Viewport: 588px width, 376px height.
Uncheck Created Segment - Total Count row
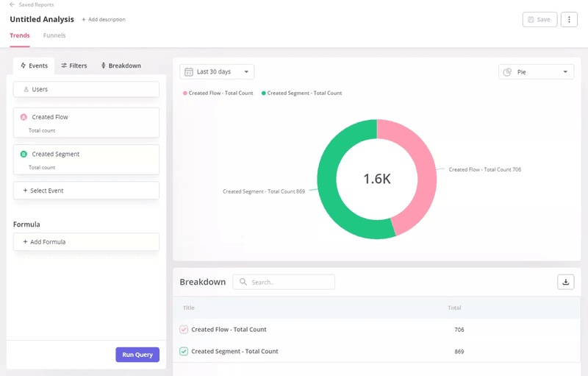184,352
